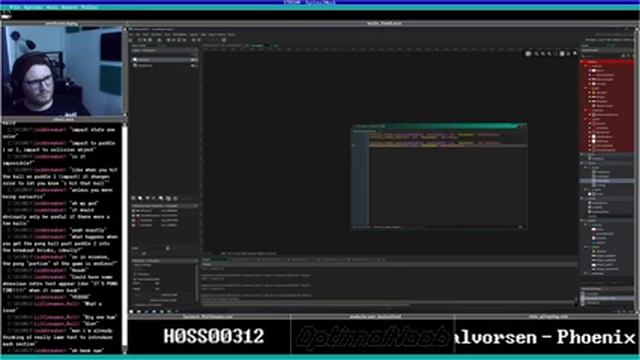This screenshot has width=640, height=360.
Task: Click Create New Path Layer icon
Action: (153, 198)
